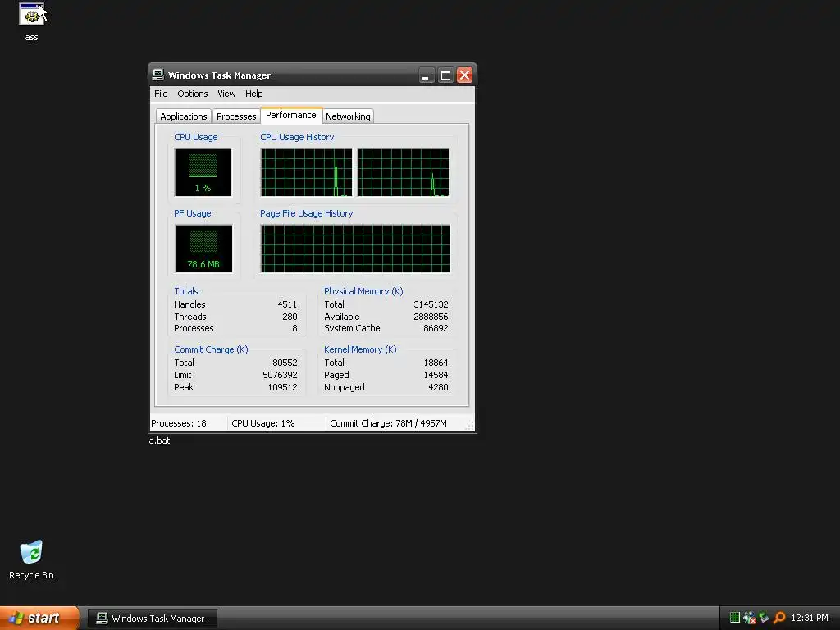
Task: Close the Task Manager window
Action: pyautogui.click(x=464, y=75)
